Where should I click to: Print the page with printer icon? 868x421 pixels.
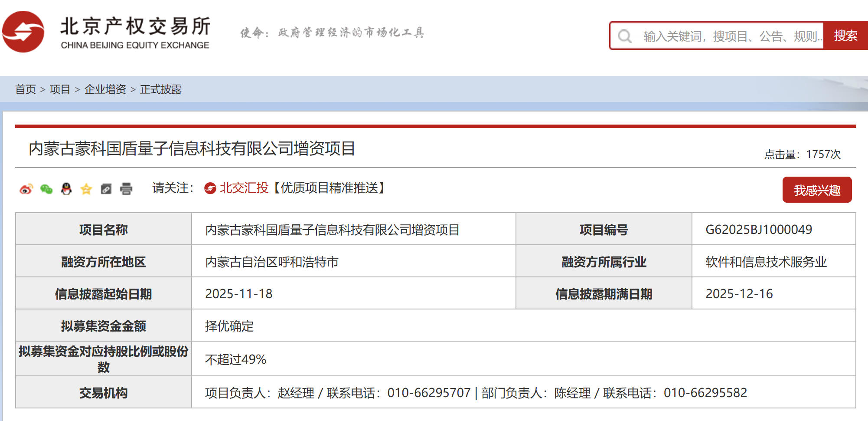coord(126,189)
